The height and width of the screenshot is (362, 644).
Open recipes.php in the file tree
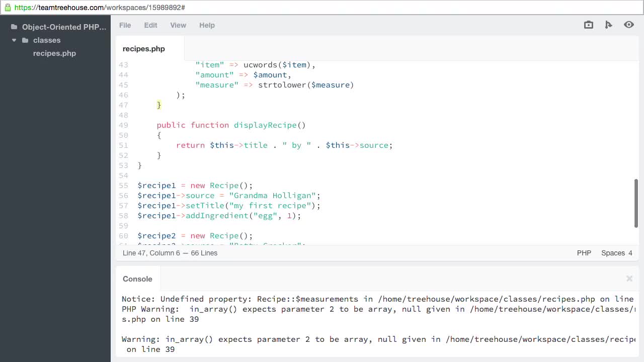(54, 53)
